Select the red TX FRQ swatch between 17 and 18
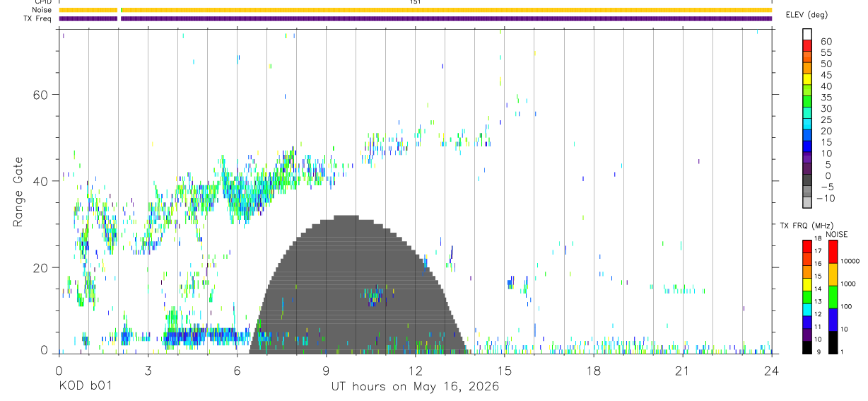The image size is (868, 401). [807, 246]
